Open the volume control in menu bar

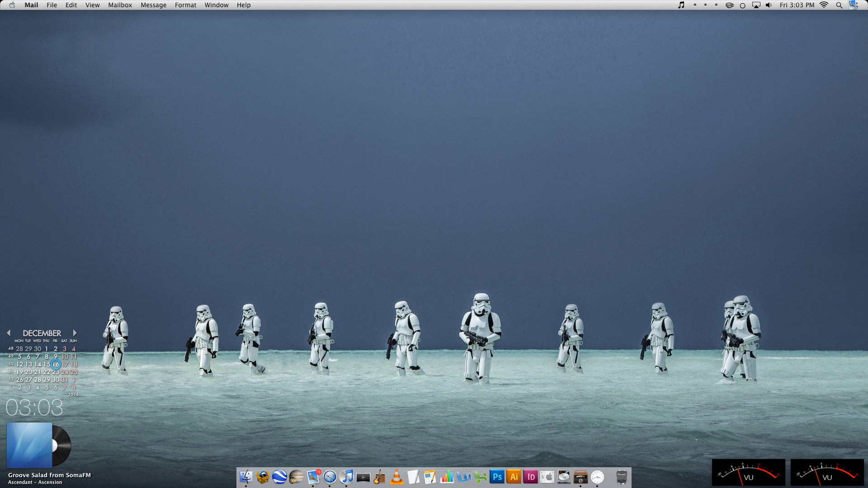point(769,5)
